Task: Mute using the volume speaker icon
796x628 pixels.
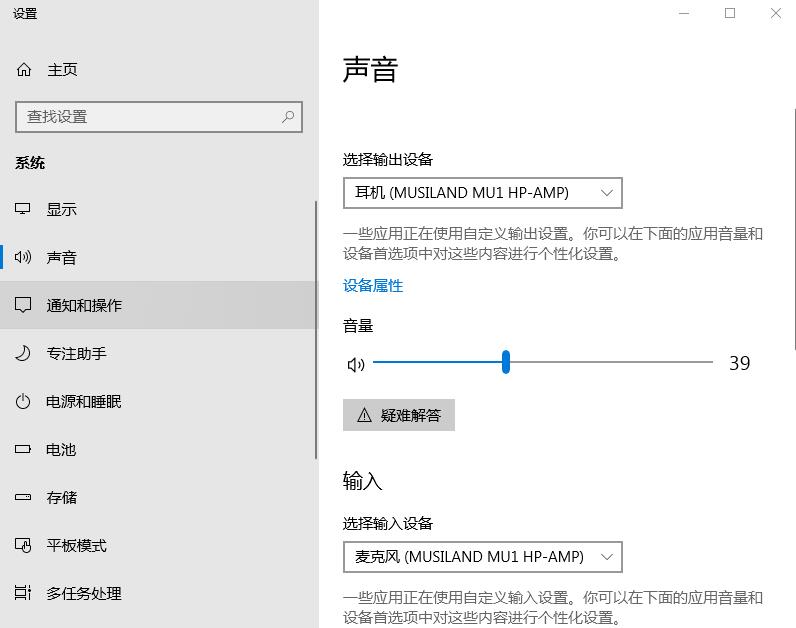Action: pyautogui.click(x=355, y=364)
